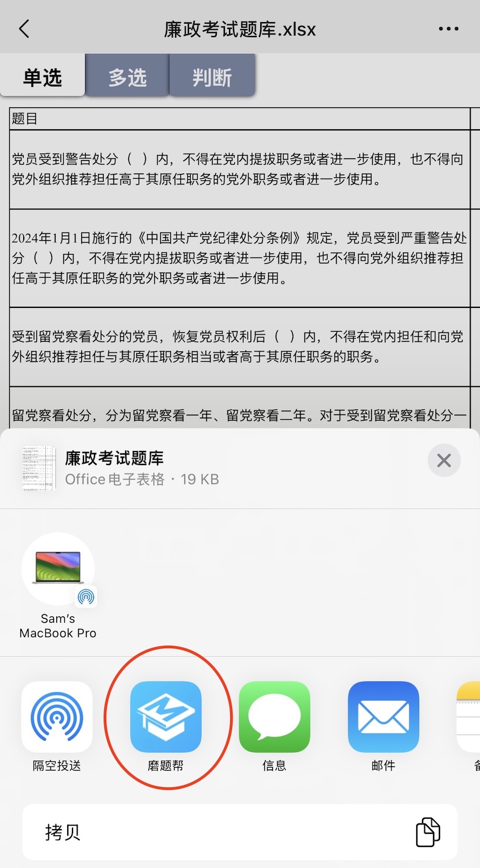Tap the partially visible Notes app icon

click(x=468, y=717)
